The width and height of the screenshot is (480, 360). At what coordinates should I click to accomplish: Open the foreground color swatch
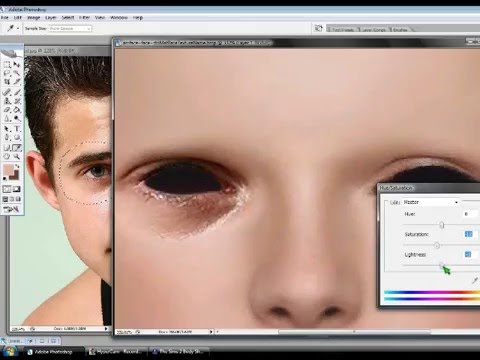tap(8, 169)
